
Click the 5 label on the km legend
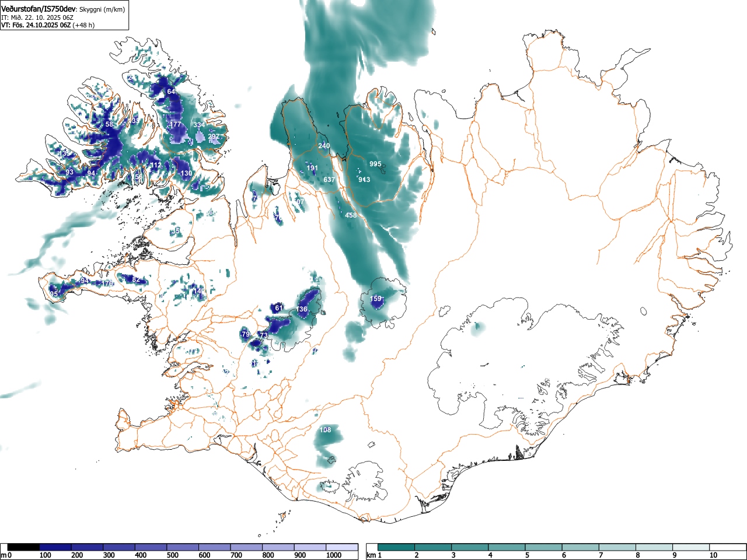pyautogui.click(x=526, y=555)
